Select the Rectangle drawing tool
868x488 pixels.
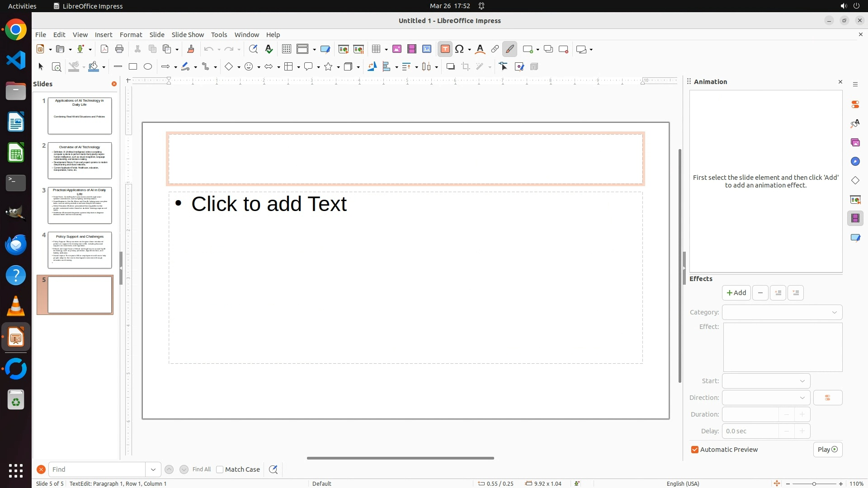pyautogui.click(x=133, y=67)
